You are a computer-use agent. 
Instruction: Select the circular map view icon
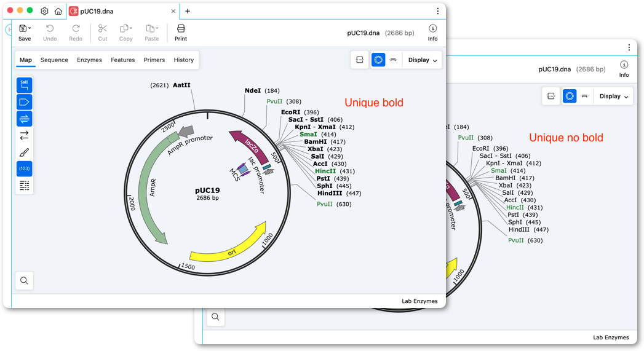pos(378,60)
